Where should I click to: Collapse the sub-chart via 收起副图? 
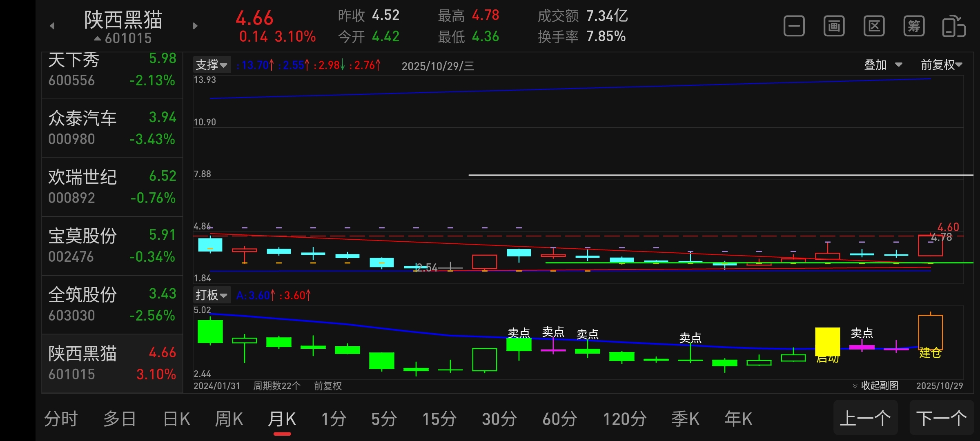click(875, 385)
